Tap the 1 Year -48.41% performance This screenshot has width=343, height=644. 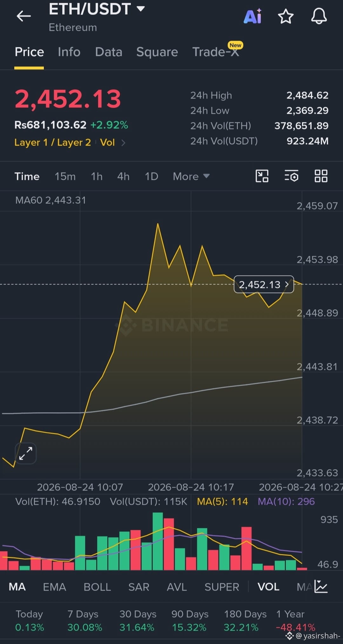coord(295,621)
